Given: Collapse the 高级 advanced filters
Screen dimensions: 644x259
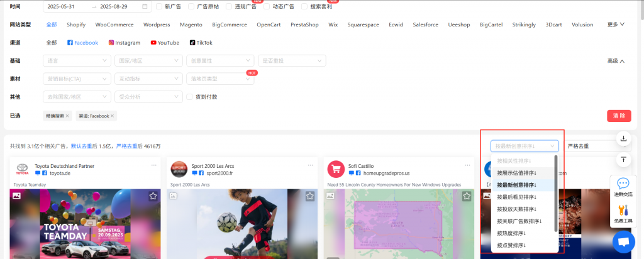Looking at the screenshot, I should pos(616,61).
